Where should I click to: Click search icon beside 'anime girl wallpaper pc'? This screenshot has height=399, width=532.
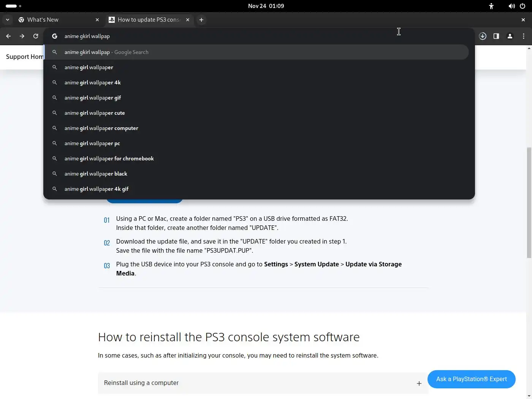tap(55, 143)
